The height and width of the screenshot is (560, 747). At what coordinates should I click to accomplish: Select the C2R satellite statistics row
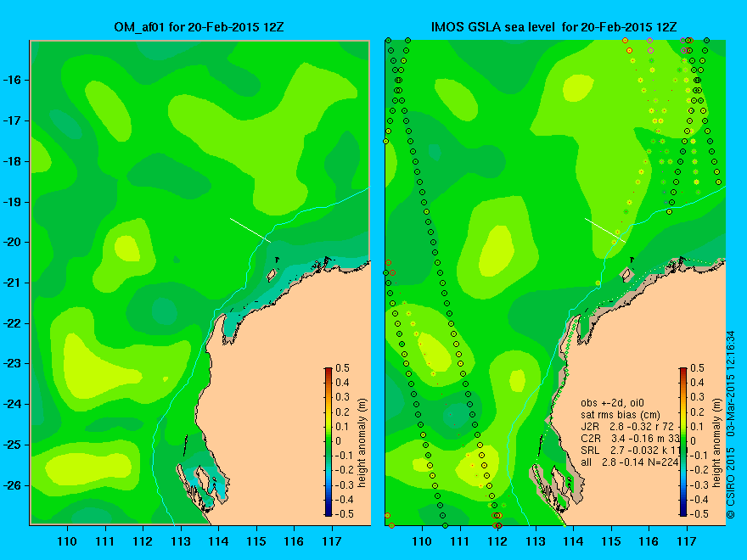tap(629, 438)
